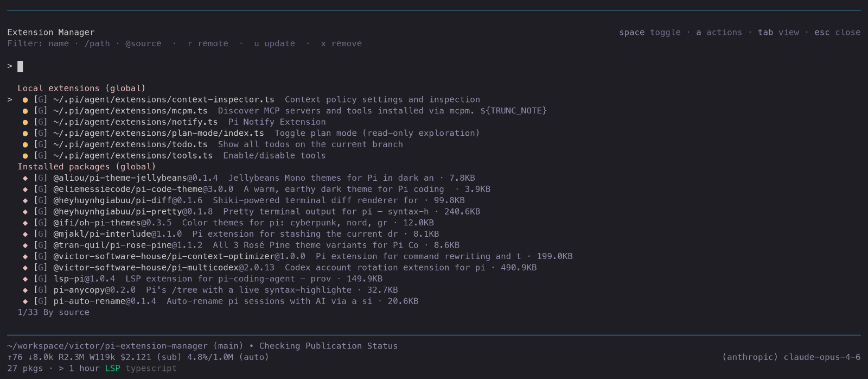Screen dimensions: 868x379
Task: Select pi-anycopy@0.2.0 package name
Action: coord(94,290)
